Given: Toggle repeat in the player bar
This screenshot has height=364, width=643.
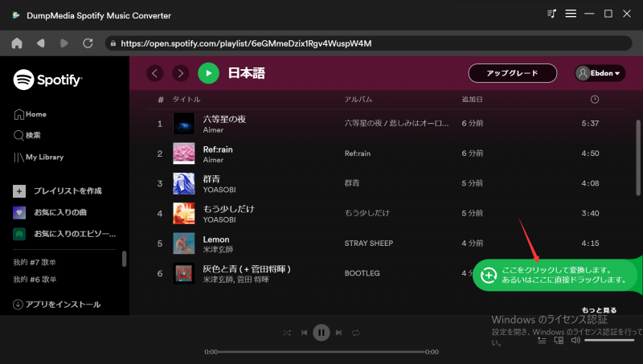Looking at the screenshot, I should pos(356,333).
